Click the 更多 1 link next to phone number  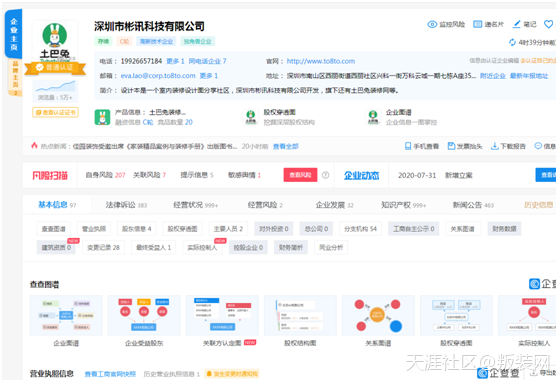pyautogui.click(x=175, y=61)
